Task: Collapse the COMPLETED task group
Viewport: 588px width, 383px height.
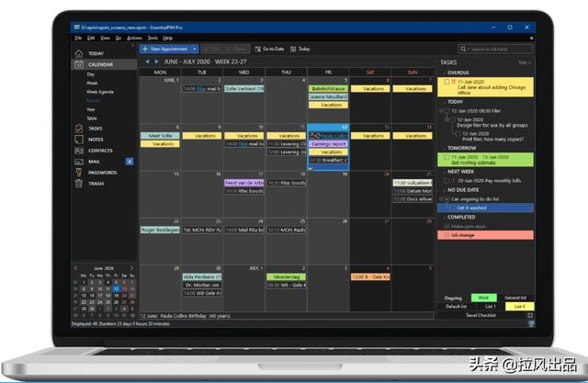Action: pos(445,218)
